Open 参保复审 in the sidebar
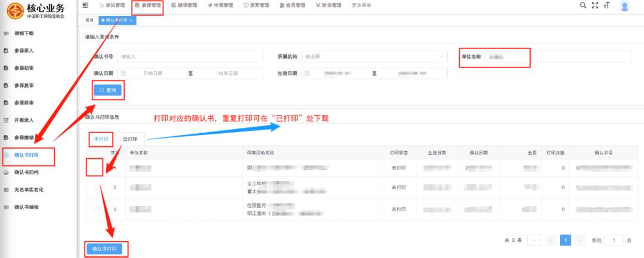Viewport: 644px width, 258px height. point(24,85)
